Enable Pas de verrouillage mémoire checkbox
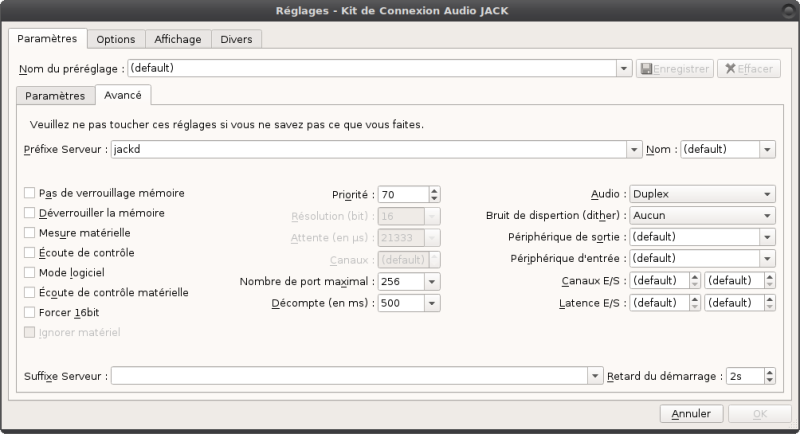 coord(30,193)
